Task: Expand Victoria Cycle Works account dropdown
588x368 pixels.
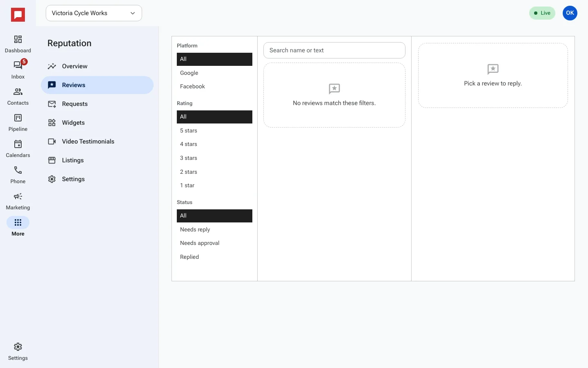Action: (94, 13)
